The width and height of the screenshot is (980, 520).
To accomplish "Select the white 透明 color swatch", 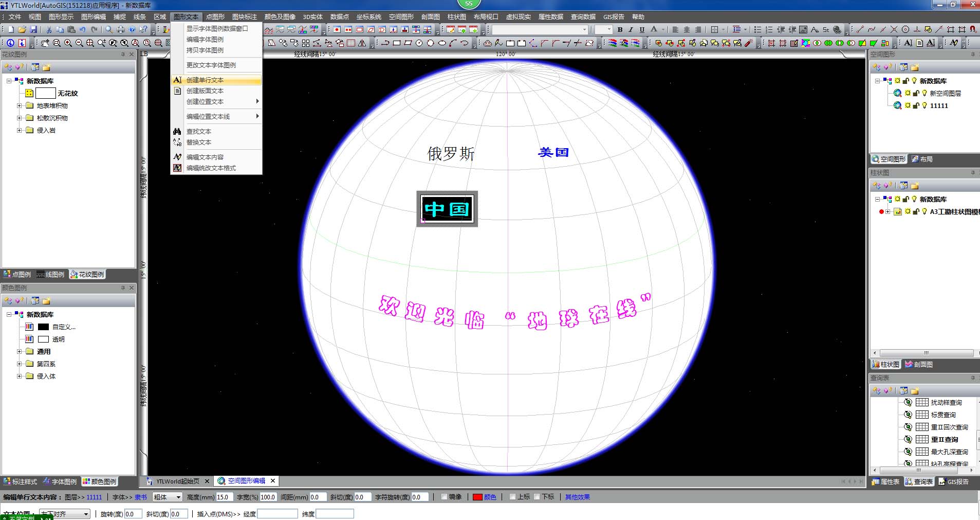I will [x=43, y=339].
